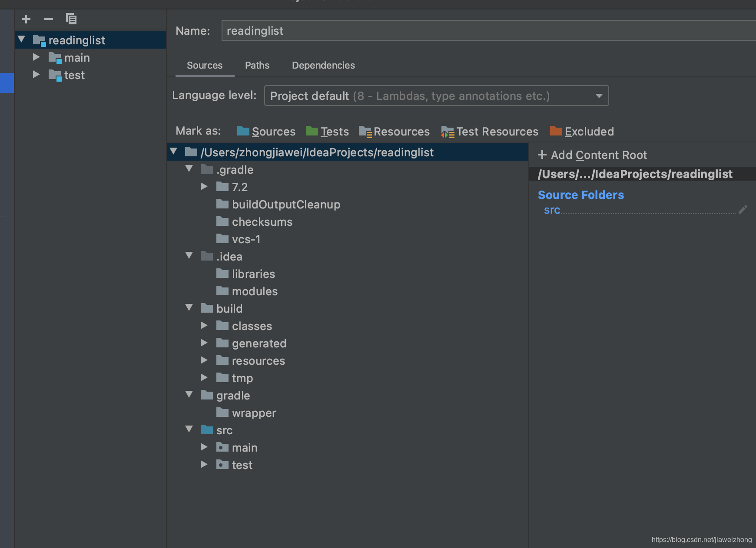Collapse the .gradle folder
Viewport: 756px width, 548px height.
point(189,169)
